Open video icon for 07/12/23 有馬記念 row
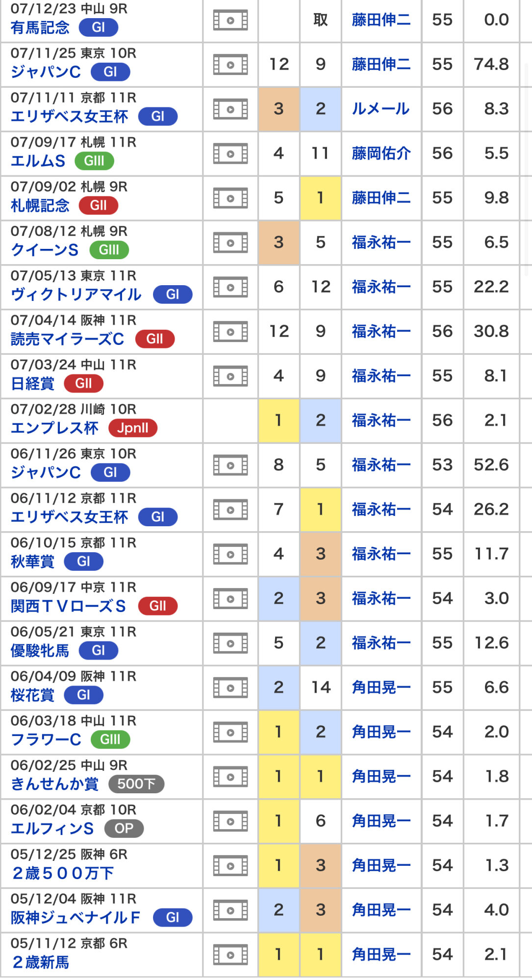The width and height of the screenshot is (532, 980). [x=230, y=21]
